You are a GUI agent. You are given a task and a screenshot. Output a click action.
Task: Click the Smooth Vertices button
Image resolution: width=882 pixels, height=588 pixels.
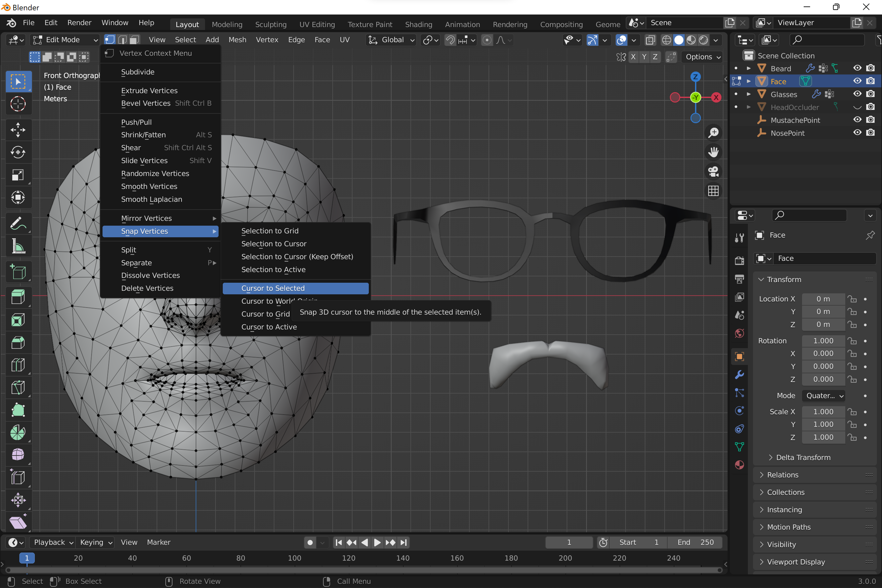click(x=149, y=186)
